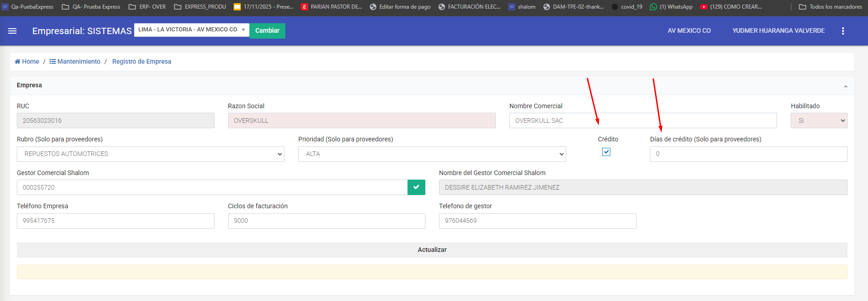Click the Días de crédito input field
The width and height of the screenshot is (868, 301).
pos(748,154)
